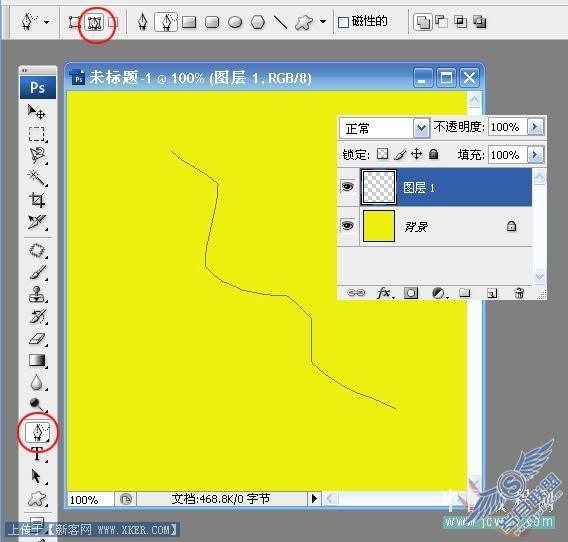The image size is (568, 542).
Task: Select Subtract from path area button
Action: (x=441, y=22)
